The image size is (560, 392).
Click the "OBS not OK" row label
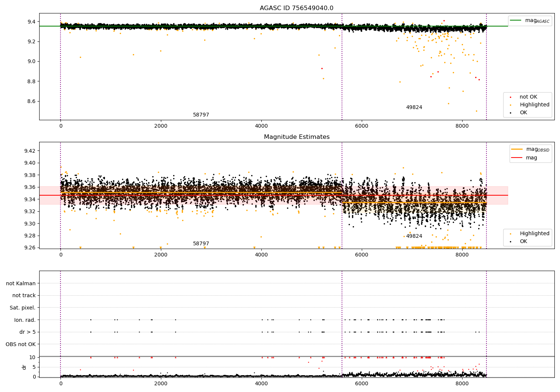click(21, 344)
